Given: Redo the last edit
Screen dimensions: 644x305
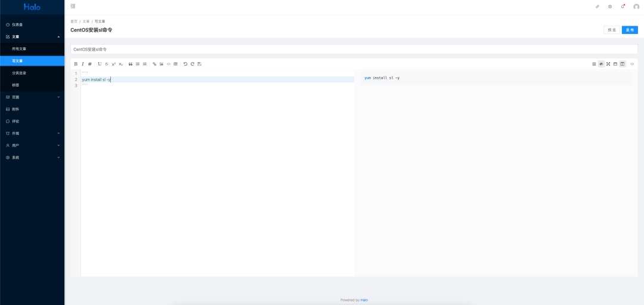Looking at the screenshot, I should point(192,64).
